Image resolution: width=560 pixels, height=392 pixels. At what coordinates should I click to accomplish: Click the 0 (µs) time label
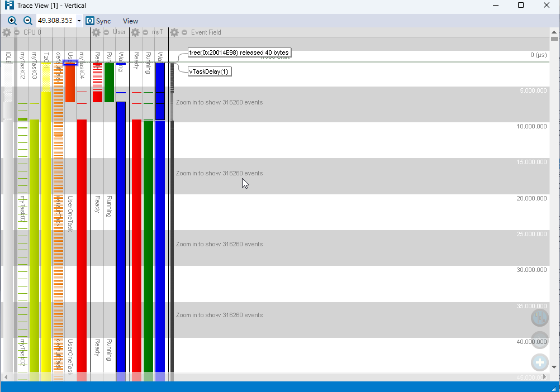pos(539,55)
